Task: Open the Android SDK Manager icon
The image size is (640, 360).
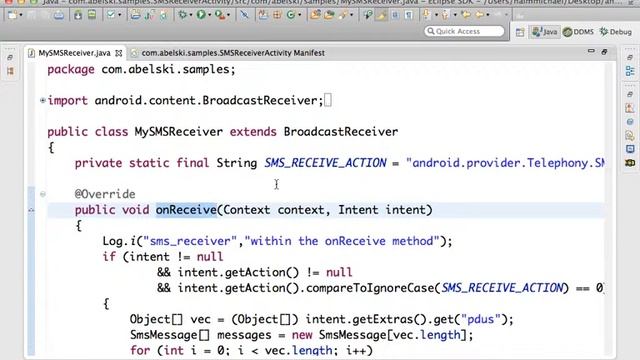Action: pyautogui.click(x=78, y=15)
